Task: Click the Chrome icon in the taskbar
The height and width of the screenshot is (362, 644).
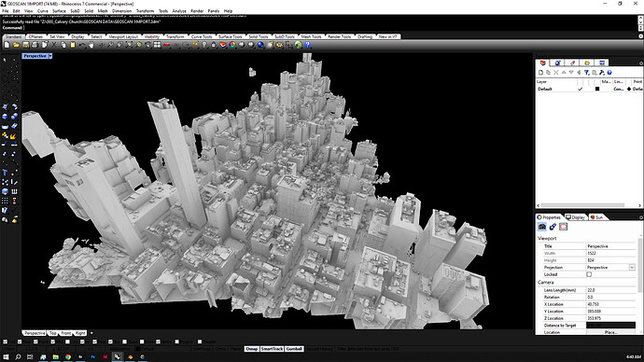Action: (x=68, y=357)
